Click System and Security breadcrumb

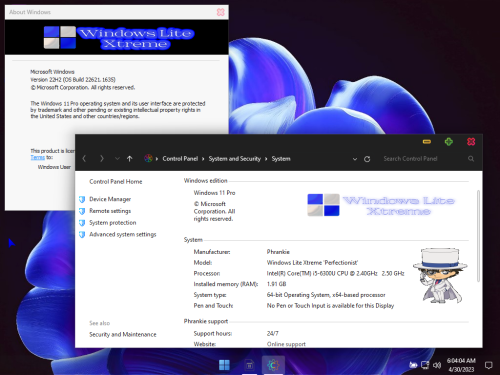coord(235,159)
